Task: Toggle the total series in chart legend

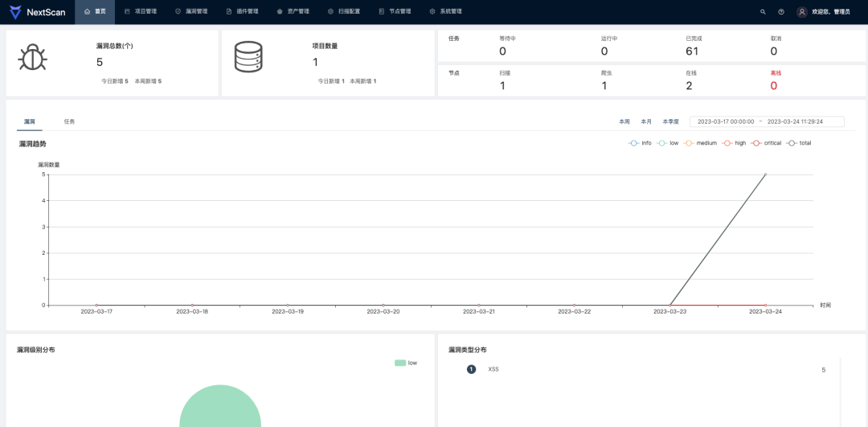Action: (799, 143)
